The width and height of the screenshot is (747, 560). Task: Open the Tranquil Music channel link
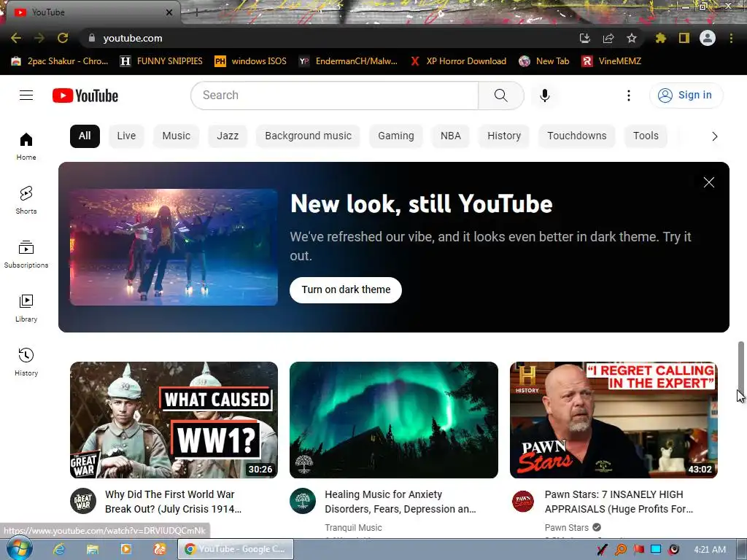[x=354, y=528]
